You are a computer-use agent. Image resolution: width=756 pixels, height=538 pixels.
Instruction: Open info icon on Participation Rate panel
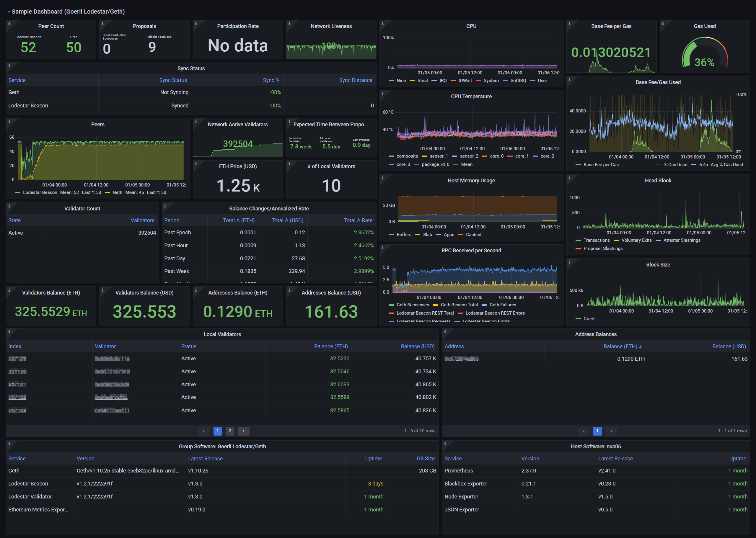coord(196,24)
